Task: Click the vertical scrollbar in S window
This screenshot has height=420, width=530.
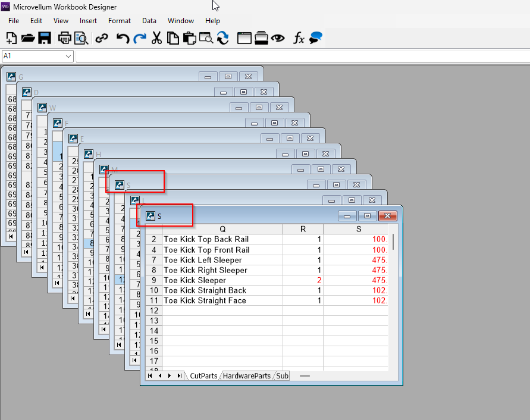Action: click(393, 243)
